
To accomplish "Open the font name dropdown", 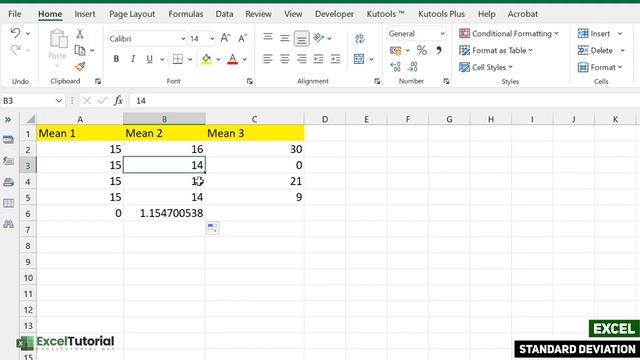I will click(x=183, y=39).
